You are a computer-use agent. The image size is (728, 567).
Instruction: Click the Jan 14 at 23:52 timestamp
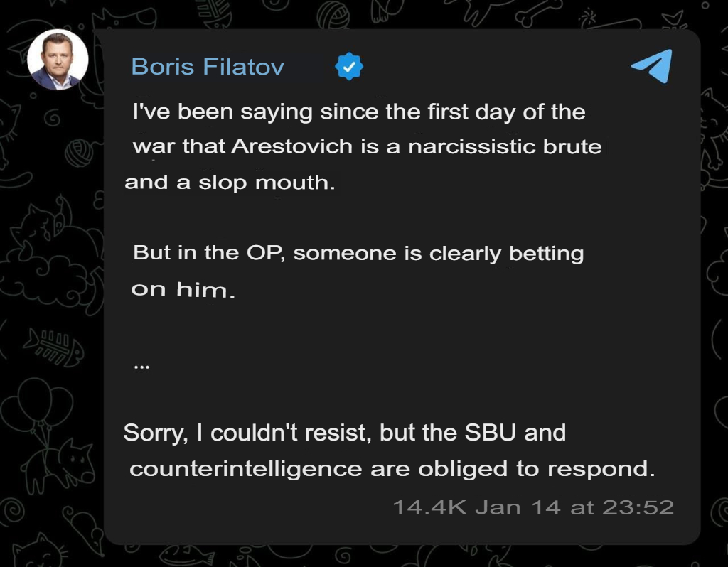coord(574,507)
